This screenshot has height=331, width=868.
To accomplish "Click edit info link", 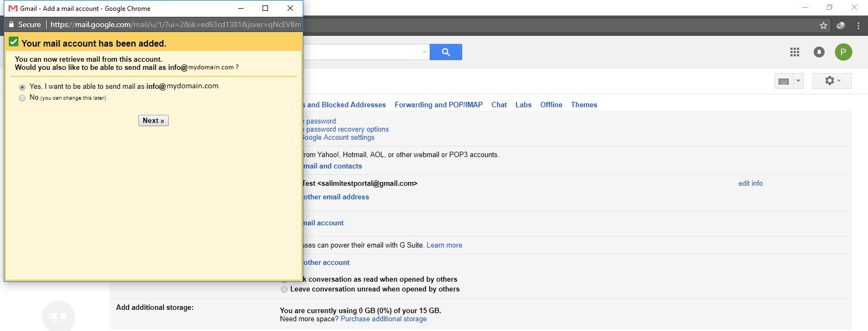I will 750,184.
